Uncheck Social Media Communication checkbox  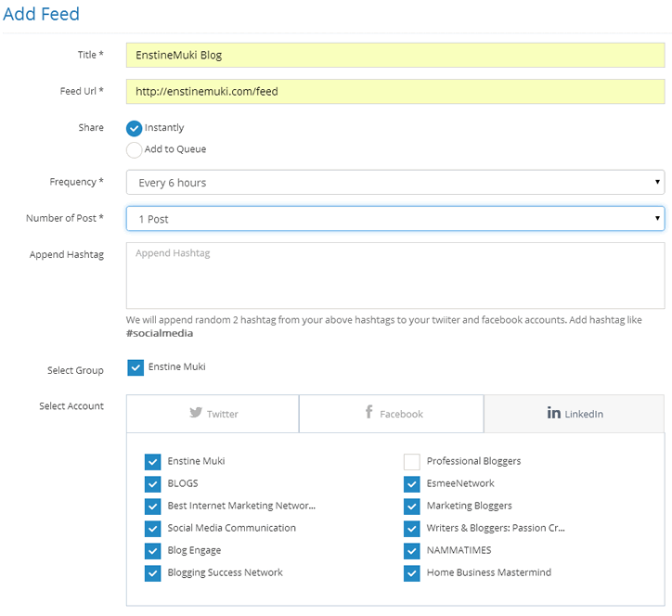(x=152, y=529)
